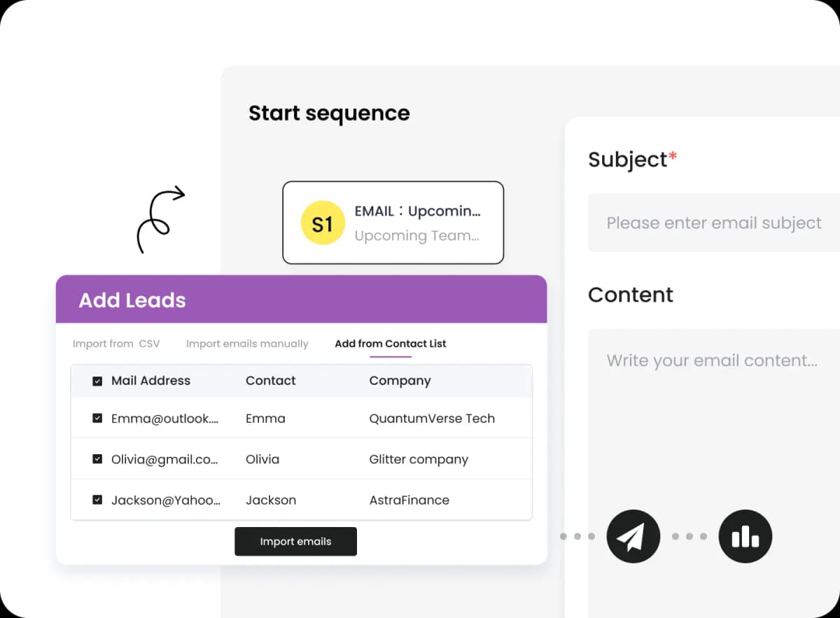Click the bar chart analytics icon
840x618 pixels.
[x=745, y=536]
